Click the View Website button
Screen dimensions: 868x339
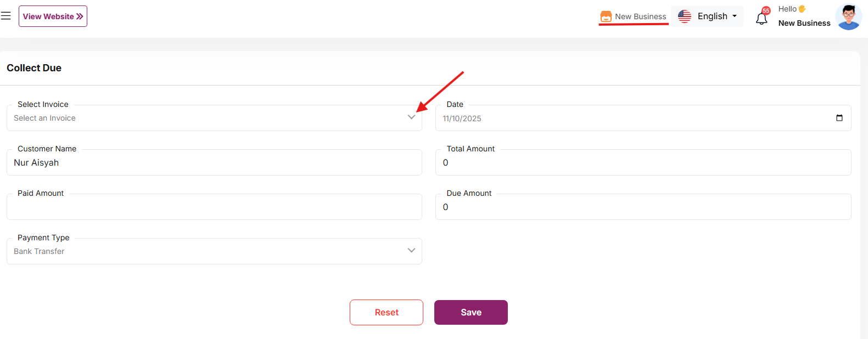[53, 16]
